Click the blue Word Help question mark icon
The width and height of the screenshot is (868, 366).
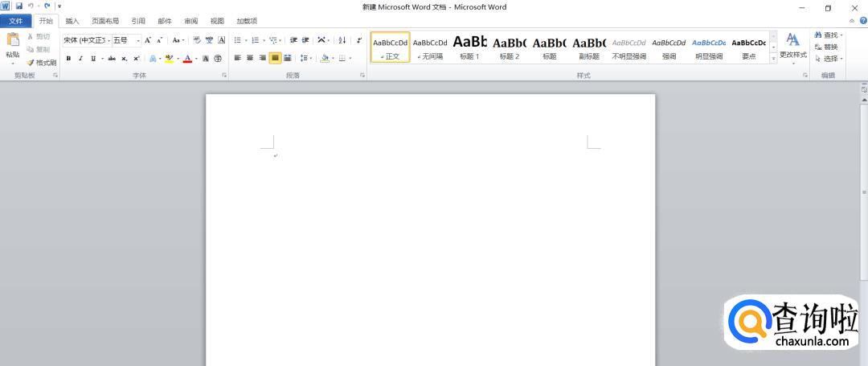point(863,20)
